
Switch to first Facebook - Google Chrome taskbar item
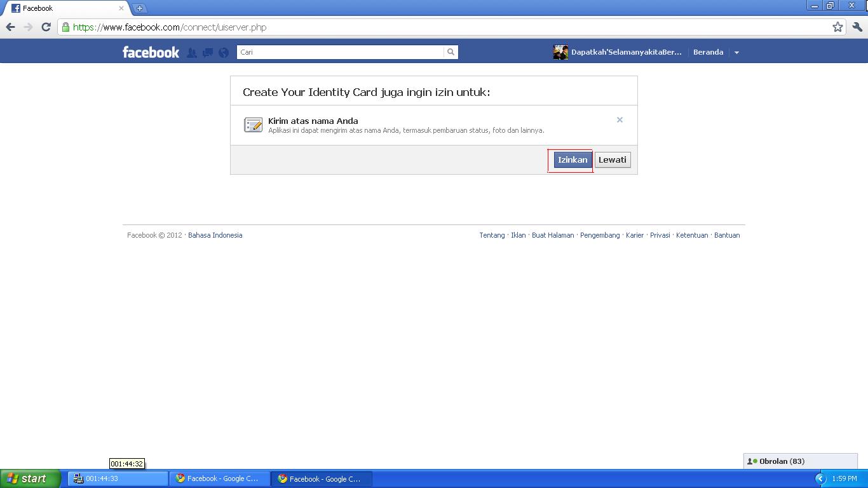[219, 478]
